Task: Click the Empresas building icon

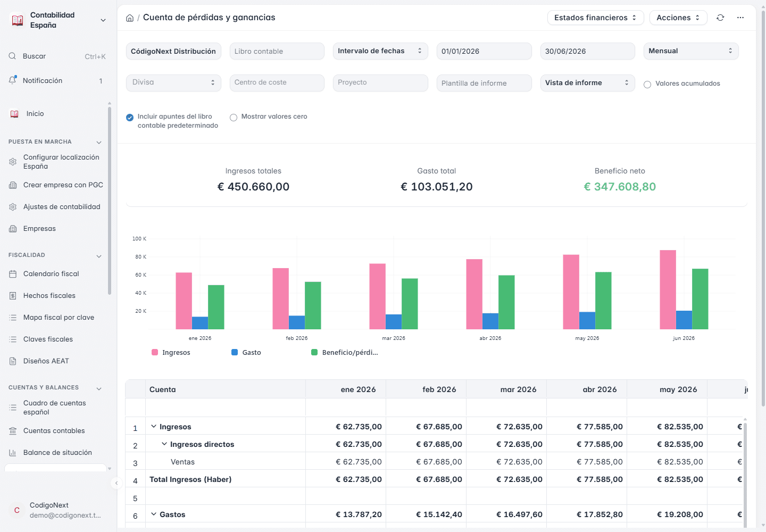Action: 13,229
